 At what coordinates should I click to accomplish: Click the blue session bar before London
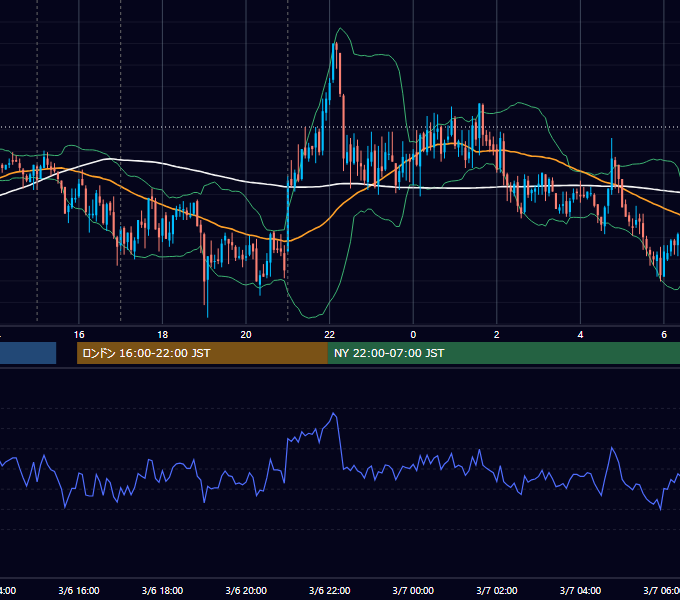tap(28, 353)
